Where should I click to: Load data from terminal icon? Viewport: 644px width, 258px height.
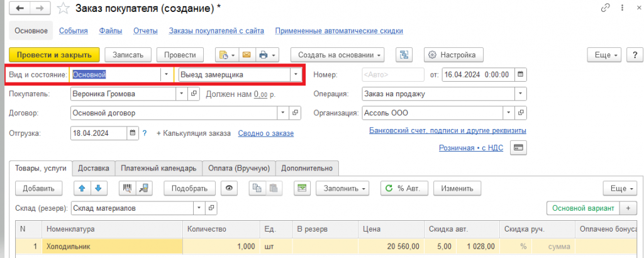(144, 189)
